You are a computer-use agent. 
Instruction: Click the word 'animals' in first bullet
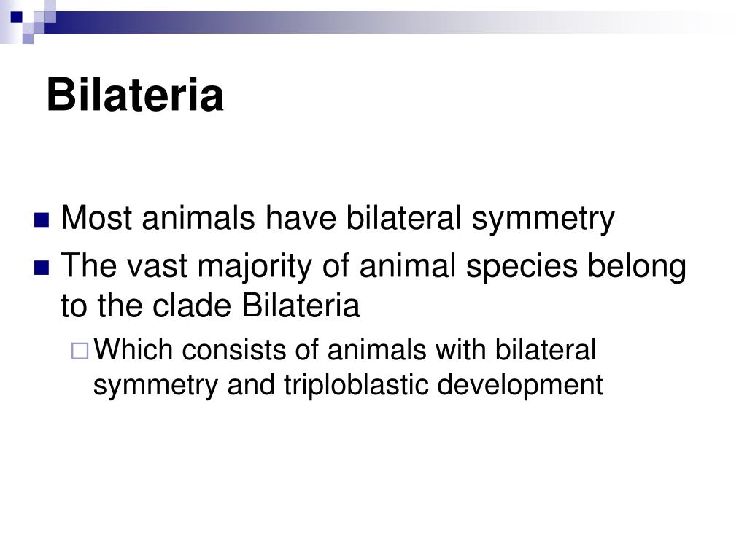coord(198,218)
